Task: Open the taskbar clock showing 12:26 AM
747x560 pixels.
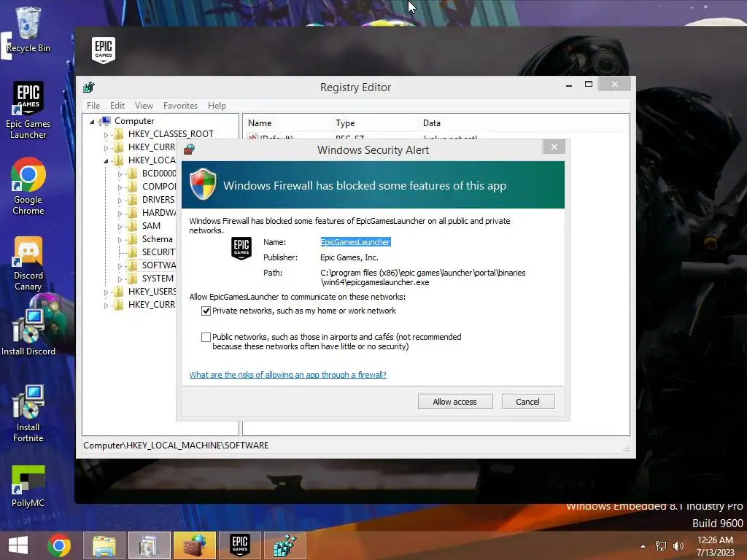Action: pyautogui.click(x=715, y=546)
